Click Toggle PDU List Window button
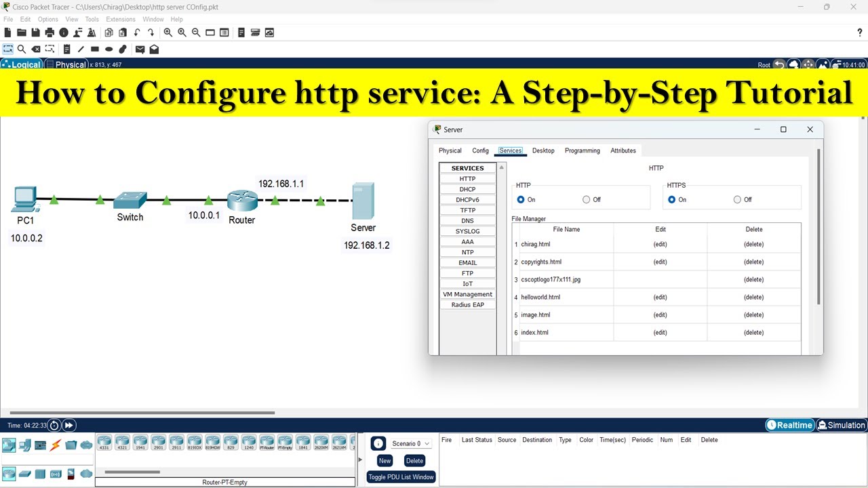 tap(401, 476)
